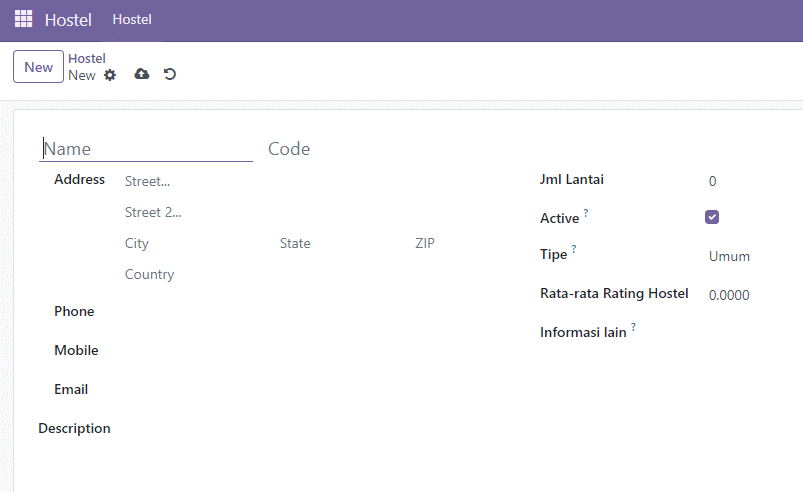Open the Hostel menu in top bar
Viewport: 803px width, 492px height.
click(x=132, y=19)
